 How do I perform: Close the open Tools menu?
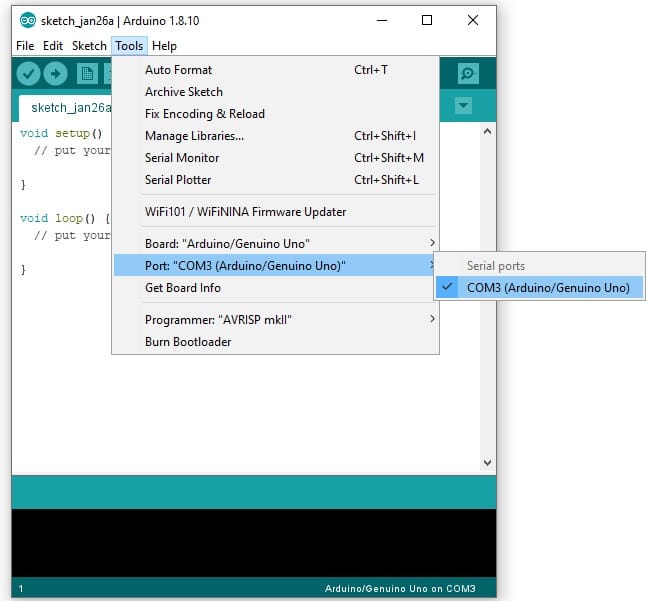129,46
